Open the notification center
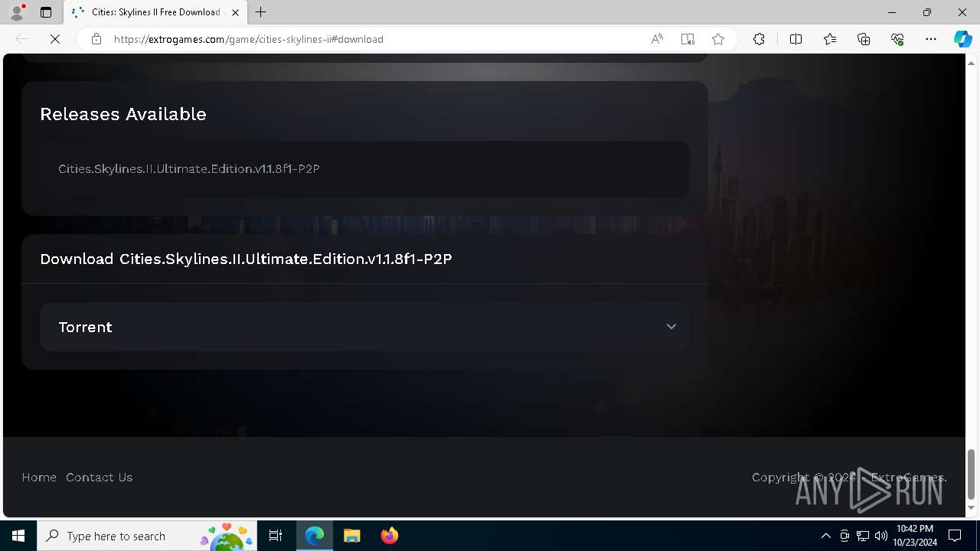This screenshot has width=980, height=551. pos(955,536)
